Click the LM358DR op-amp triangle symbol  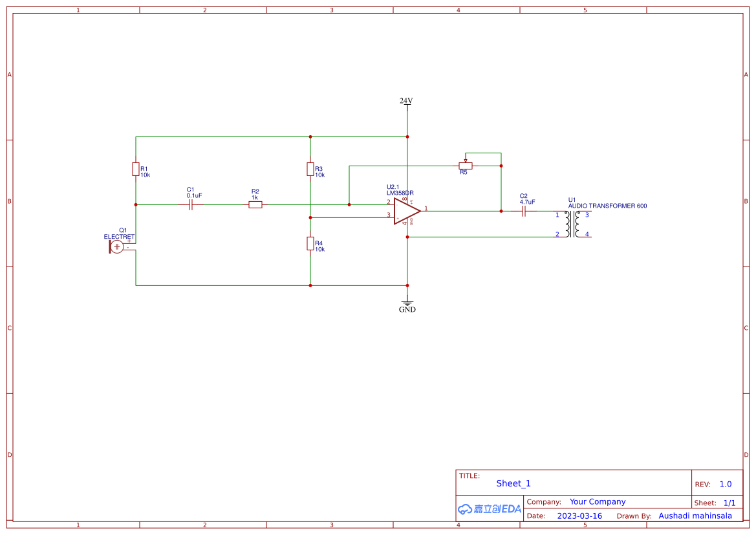point(404,210)
